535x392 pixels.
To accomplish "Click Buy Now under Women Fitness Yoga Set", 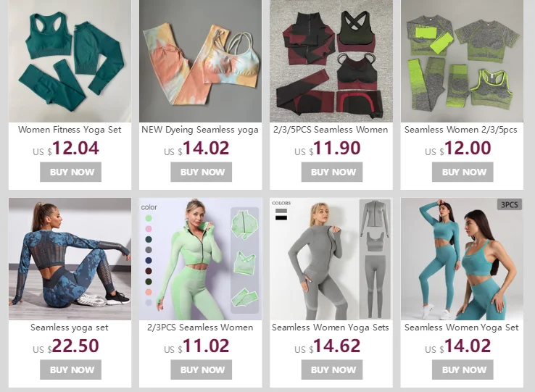I will [x=70, y=172].
